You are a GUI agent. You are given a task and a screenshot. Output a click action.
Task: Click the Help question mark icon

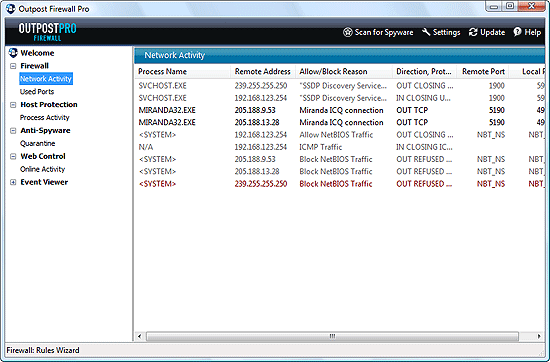(x=517, y=32)
